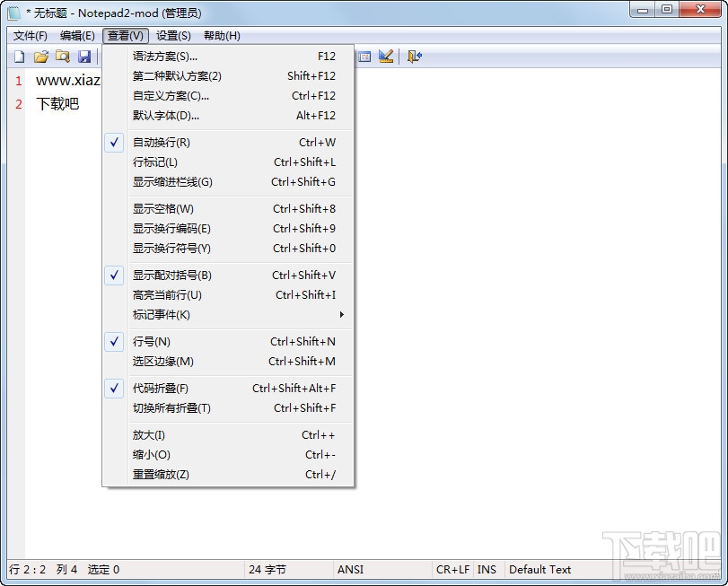The width and height of the screenshot is (728, 586).
Task: Click the Notepad2-mod title bar icon
Action: click(13, 11)
